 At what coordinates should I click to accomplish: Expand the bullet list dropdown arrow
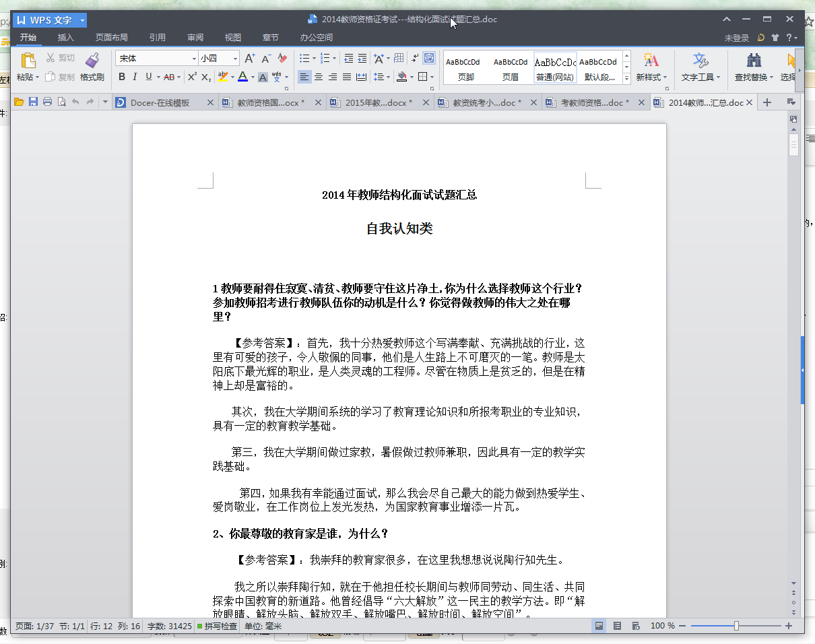314,59
